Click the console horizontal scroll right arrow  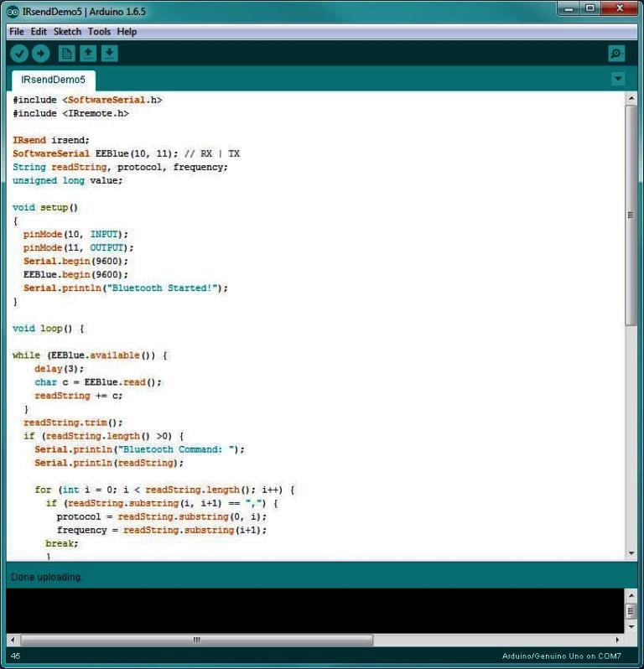click(x=617, y=640)
